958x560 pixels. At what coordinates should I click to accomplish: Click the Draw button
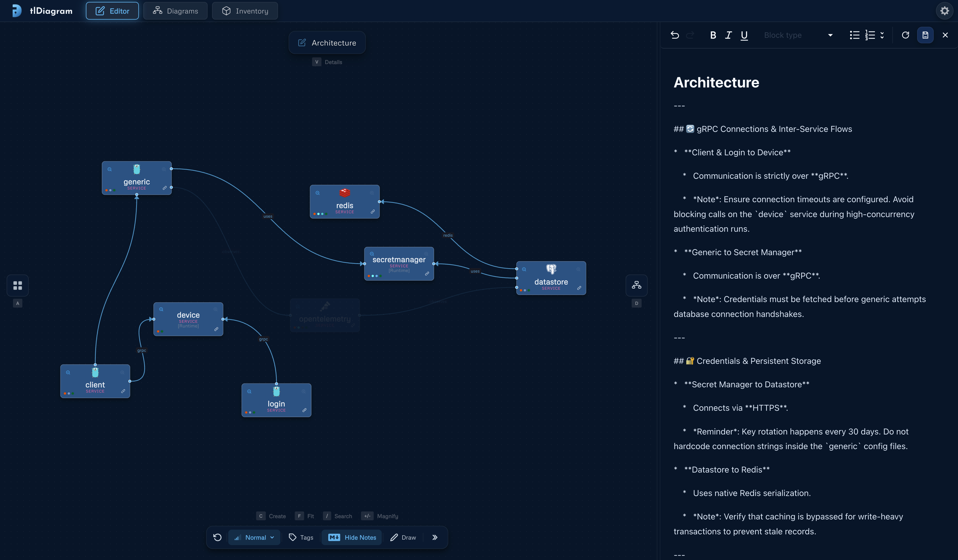[403, 537]
